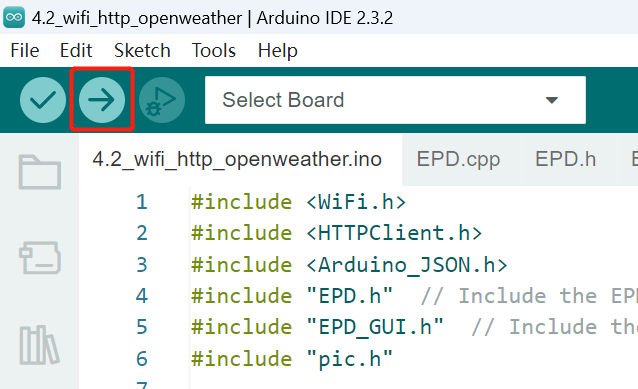Viewport: 638px width, 389px height.
Task: Open the File menu
Action: [x=25, y=51]
